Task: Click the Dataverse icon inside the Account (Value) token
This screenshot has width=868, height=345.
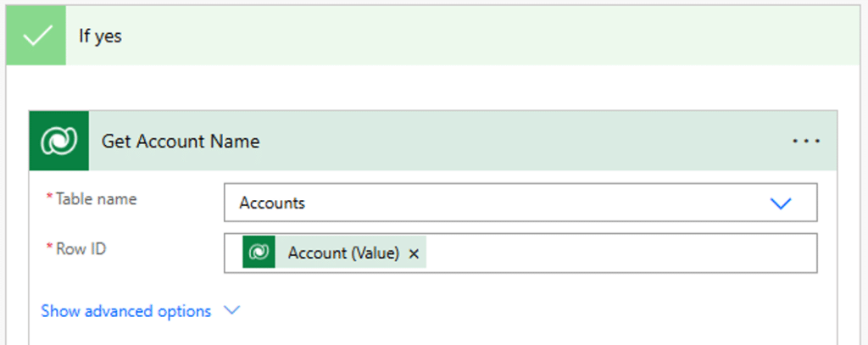Action: pos(259,253)
